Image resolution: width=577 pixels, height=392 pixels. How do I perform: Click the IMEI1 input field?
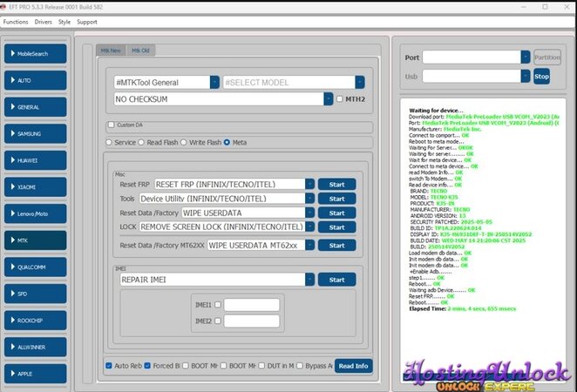click(251, 305)
